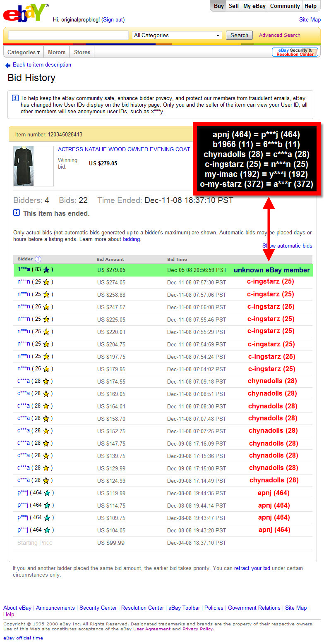Open eBay Toolbar footer link
This screenshot has width=324, height=644.
tap(184, 608)
